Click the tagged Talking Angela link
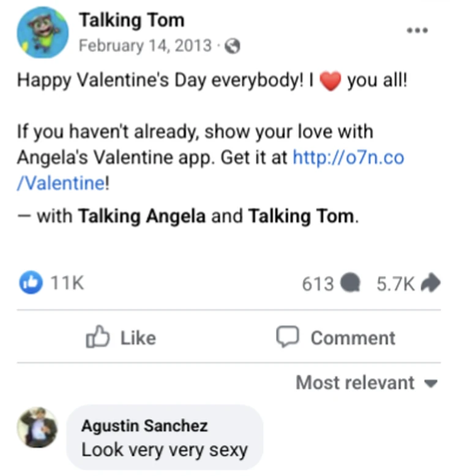 coord(141,216)
